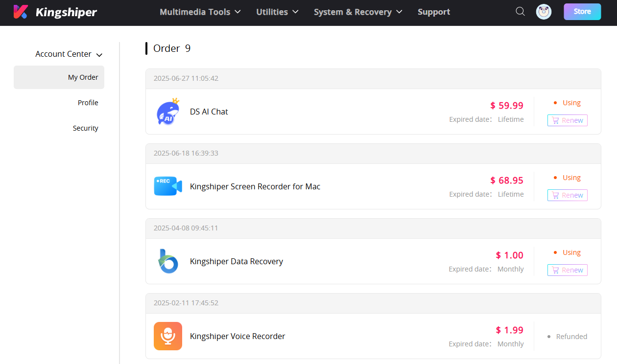Click order date 2025-02-11 17:45:52
617x364 pixels.
pos(186,303)
